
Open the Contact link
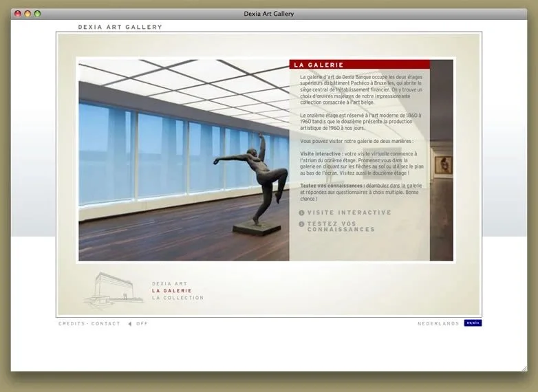click(x=106, y=323)
